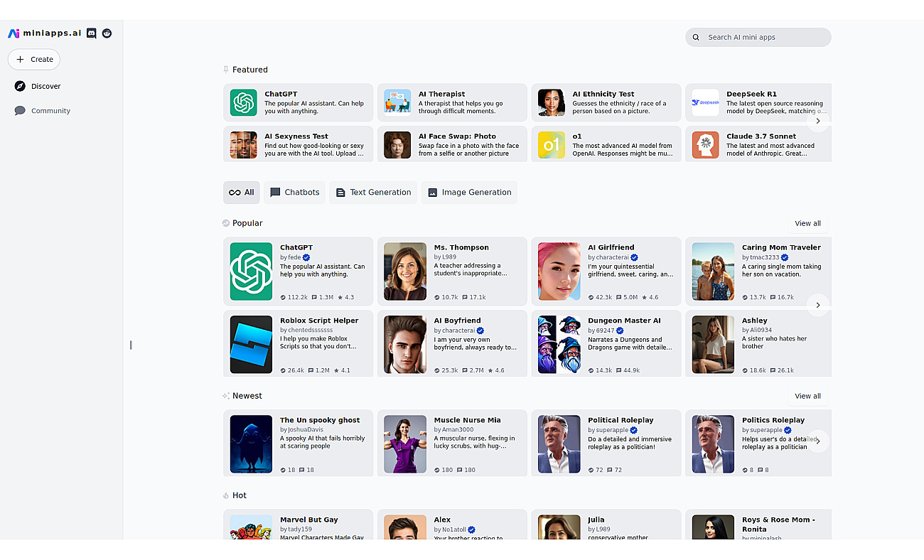This screenshot has height=560, width=924.
Task: Click the verified badge beside 69247
Action: pyautogui.click(x=620, y=330)
